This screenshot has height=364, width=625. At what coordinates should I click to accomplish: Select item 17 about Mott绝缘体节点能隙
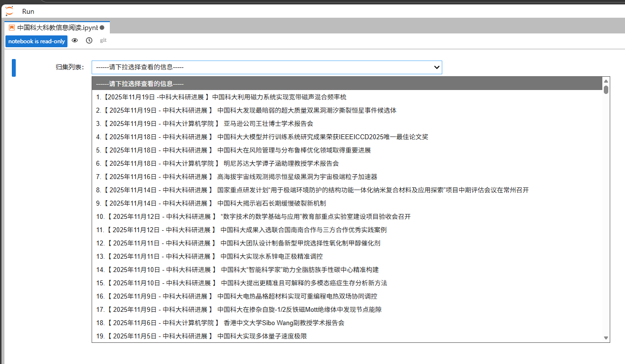[x=347, y=309]
